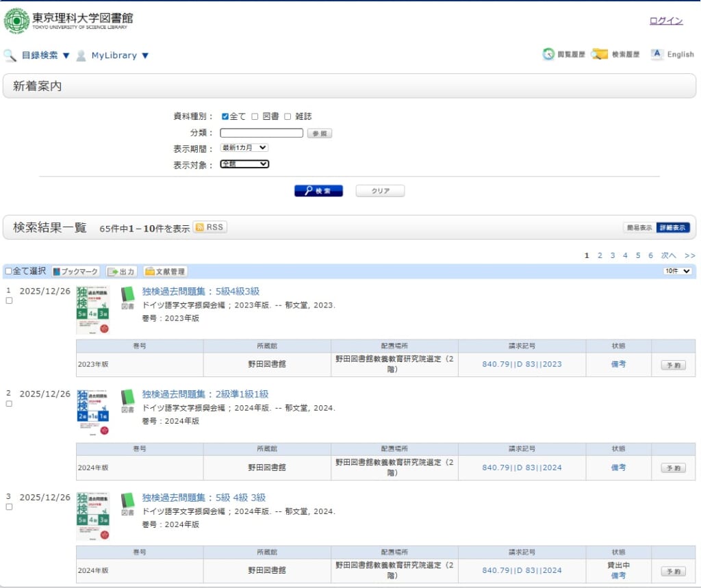The image size is (701, 588).
Task: Click the RSS feed button
Action: coord(209,227)
